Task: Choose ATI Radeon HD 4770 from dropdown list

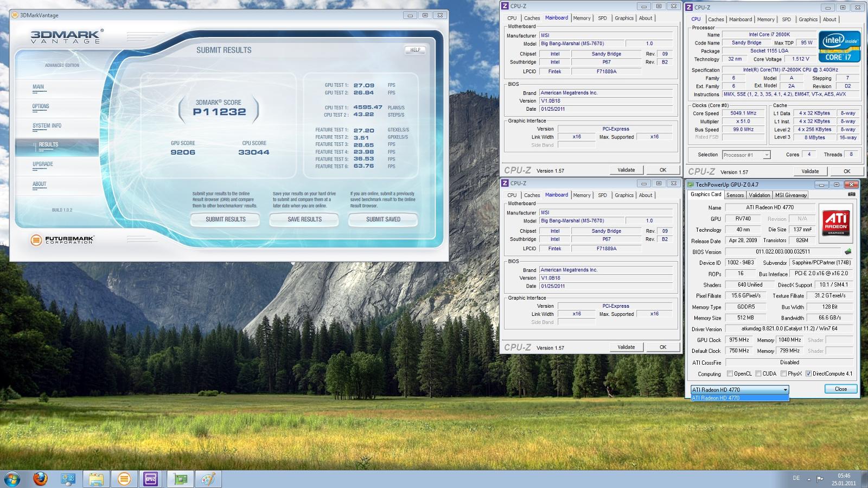Action: point(739,398)
